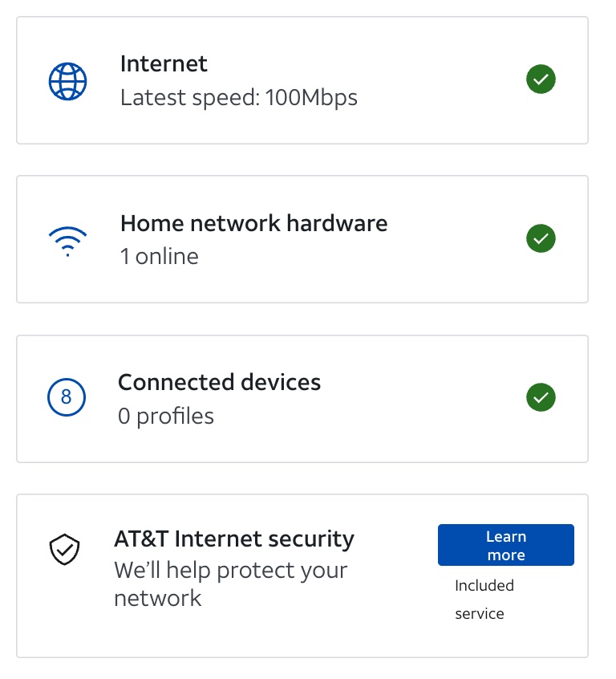
Task: Click the globe Internet icon
Action: [68, 80]
